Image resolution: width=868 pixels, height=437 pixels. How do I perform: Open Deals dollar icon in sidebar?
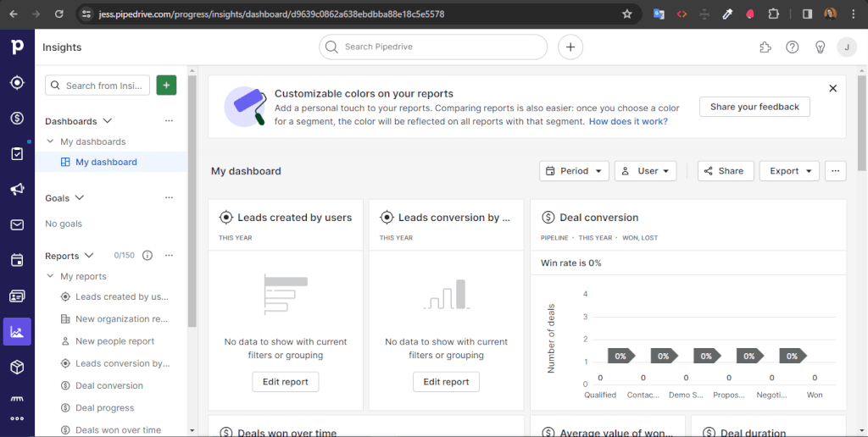pos(17,118)
